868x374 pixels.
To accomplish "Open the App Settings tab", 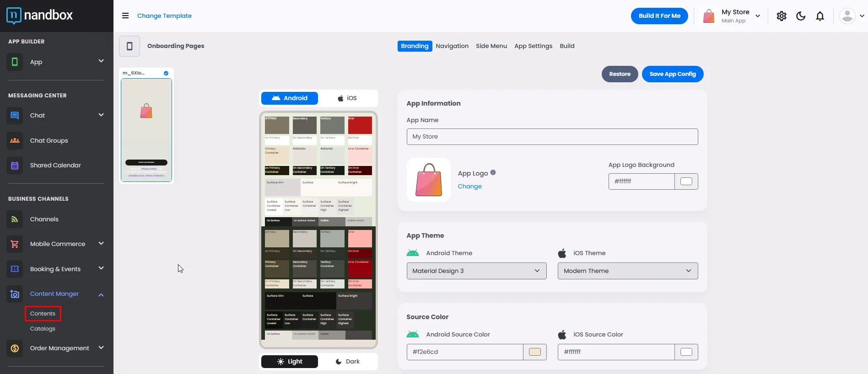I will pos(533,46).
